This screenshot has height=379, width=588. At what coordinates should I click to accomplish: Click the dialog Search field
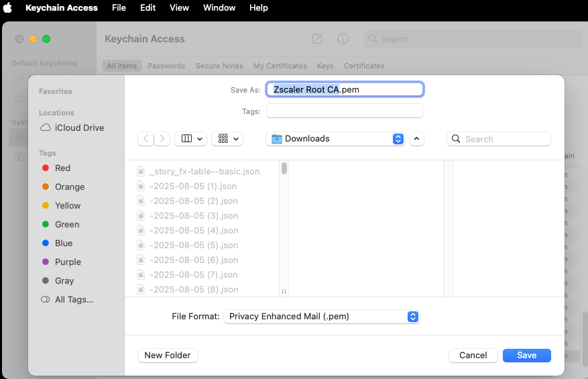[x=499, y=139]
